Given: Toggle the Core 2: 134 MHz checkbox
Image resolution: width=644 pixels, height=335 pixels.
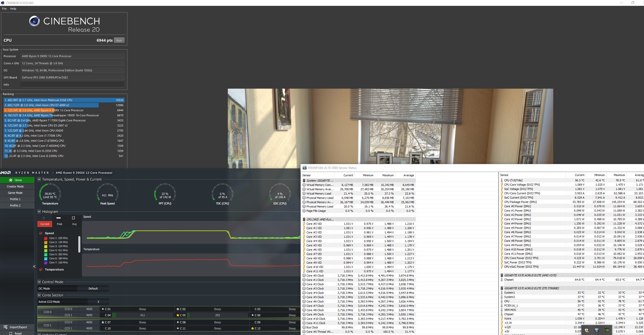Looking at the screenshot, I should (x=46, y=242).
